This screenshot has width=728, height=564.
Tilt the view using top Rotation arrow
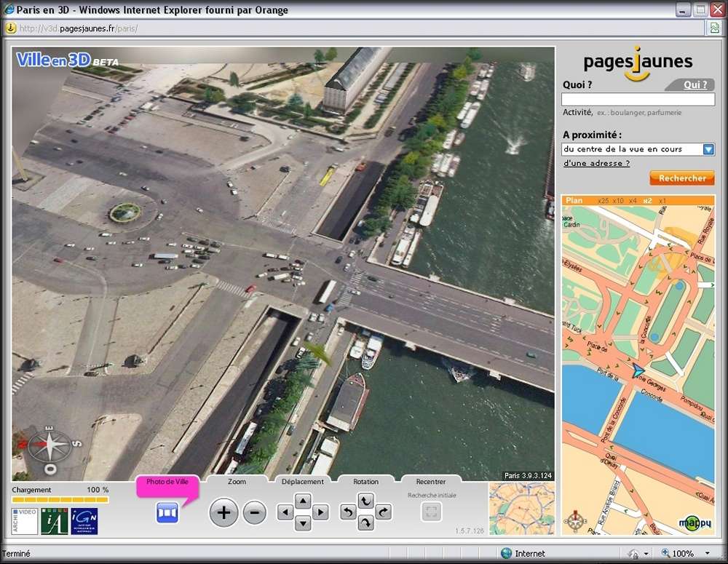point(365,501)
